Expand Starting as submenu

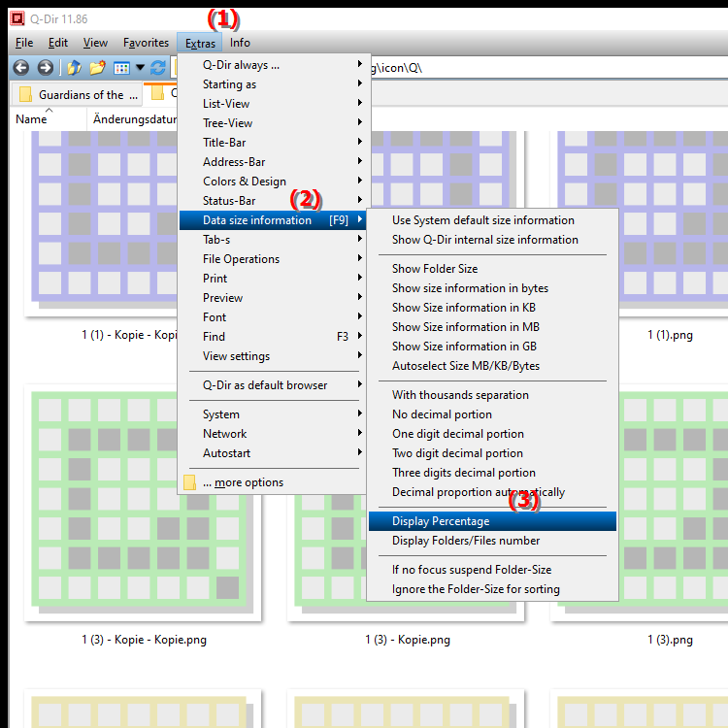(x=273, y=84)
